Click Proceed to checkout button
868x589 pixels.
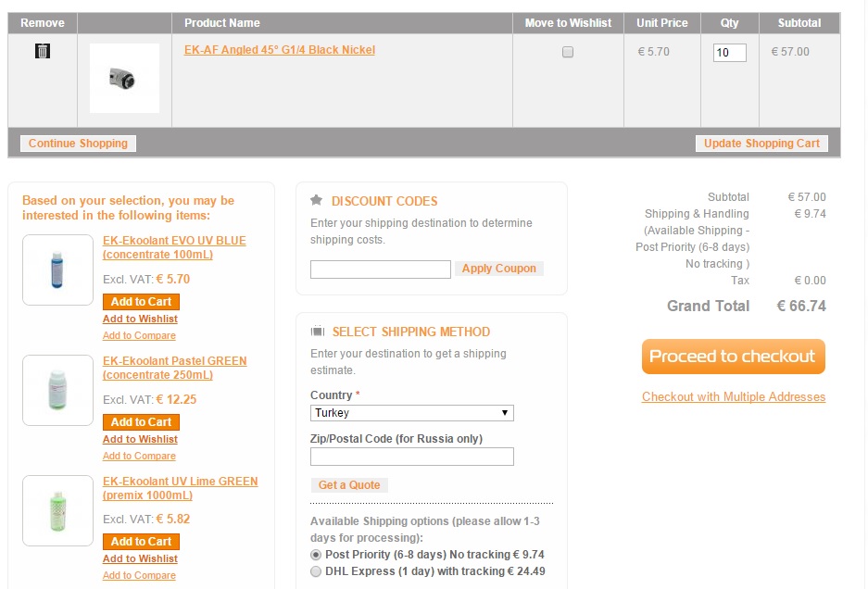click(734, 357)
